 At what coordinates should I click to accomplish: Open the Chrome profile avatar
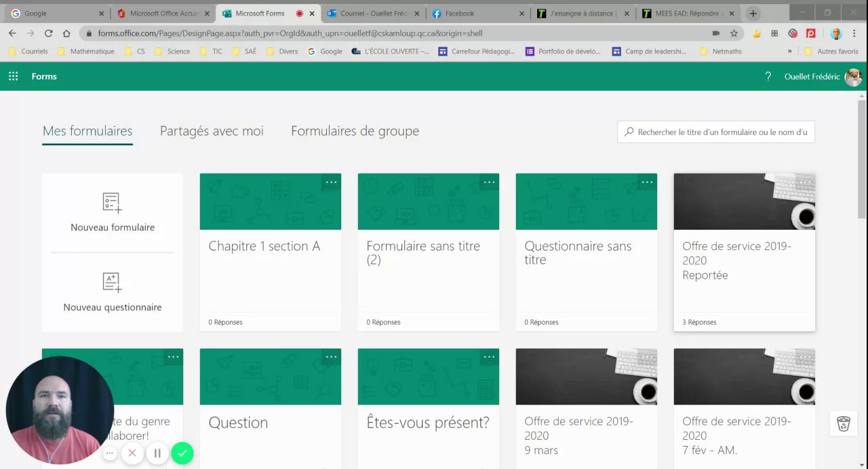[836, 33]
